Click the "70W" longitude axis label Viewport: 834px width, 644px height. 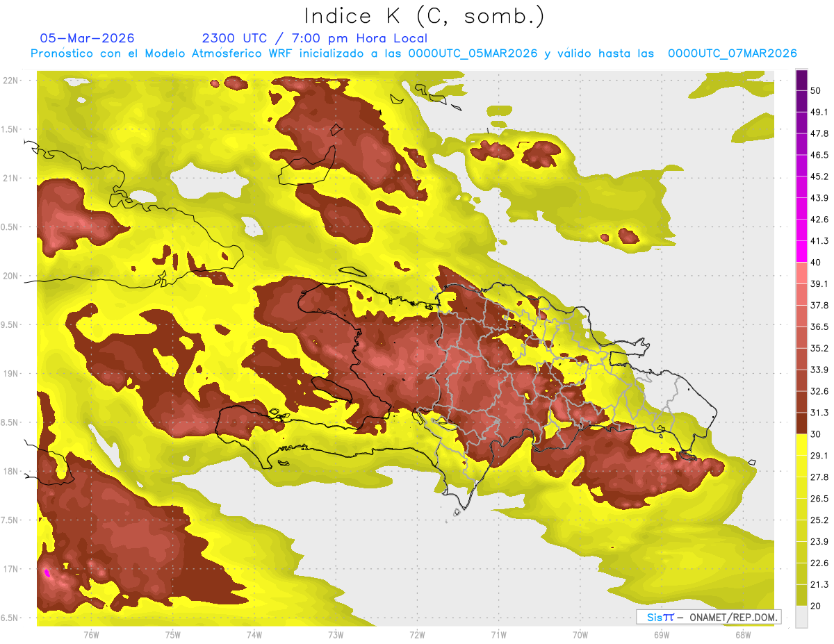(x=580, y=635)
